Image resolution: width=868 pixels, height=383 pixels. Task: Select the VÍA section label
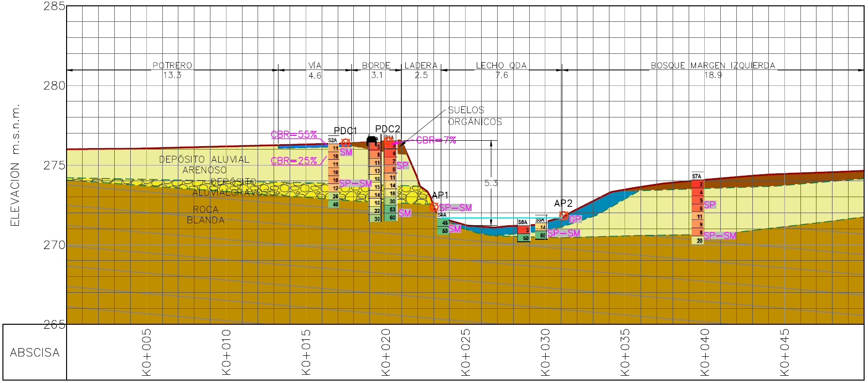coord(315,66)
